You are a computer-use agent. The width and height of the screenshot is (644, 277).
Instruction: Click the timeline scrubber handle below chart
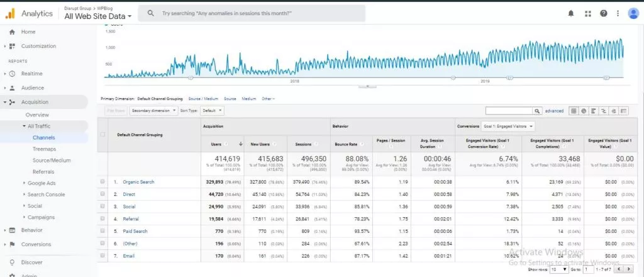point(367,86)
